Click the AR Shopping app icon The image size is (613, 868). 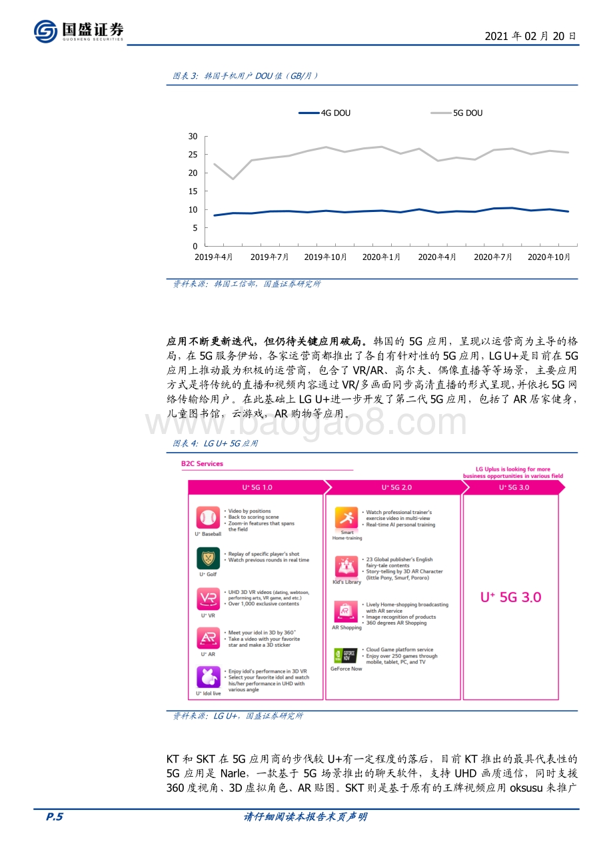pos(346,612)
